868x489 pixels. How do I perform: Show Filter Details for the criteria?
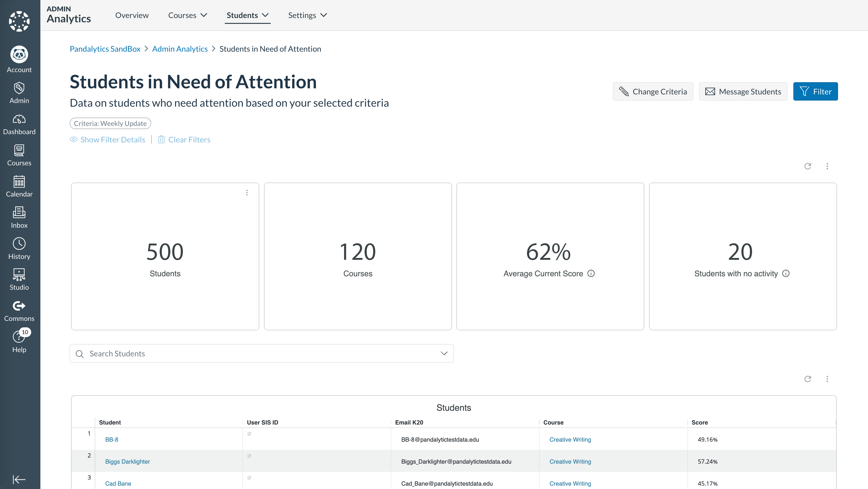[113, 139]
